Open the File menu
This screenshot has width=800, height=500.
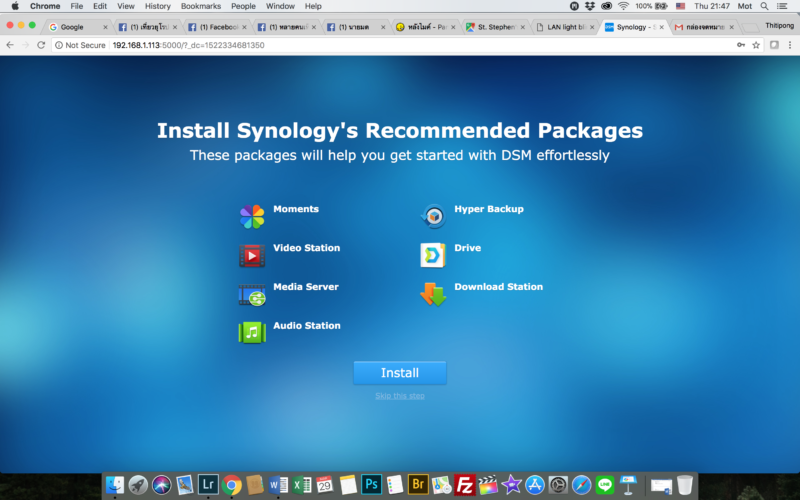(x=77, y=6)
